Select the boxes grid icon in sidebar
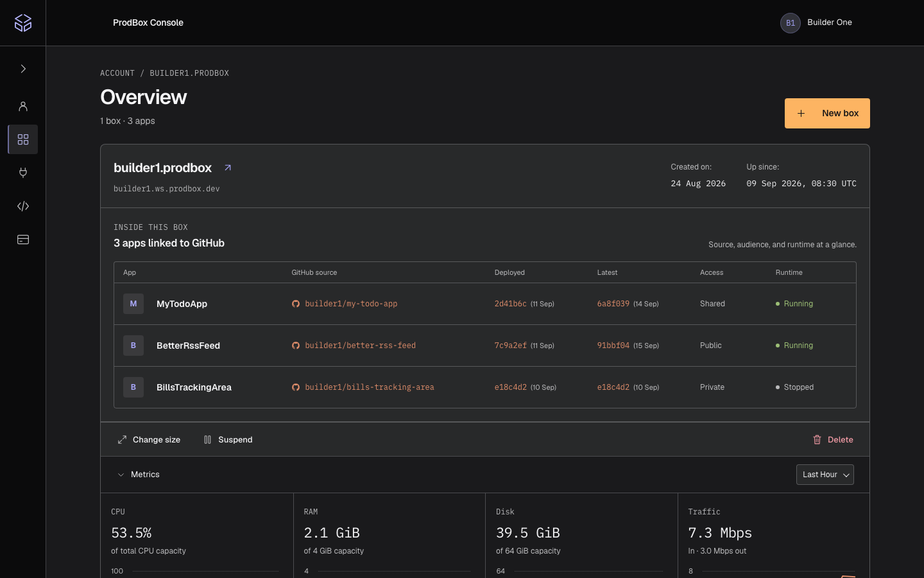Screen dimensions: 924x578 click(23, 139)
